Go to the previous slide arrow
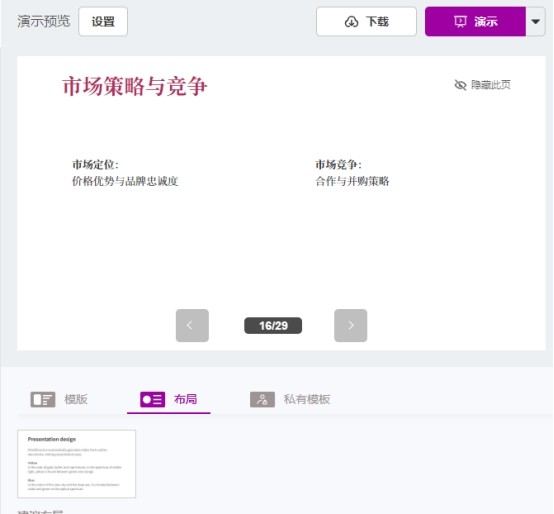 click(192, 325)
